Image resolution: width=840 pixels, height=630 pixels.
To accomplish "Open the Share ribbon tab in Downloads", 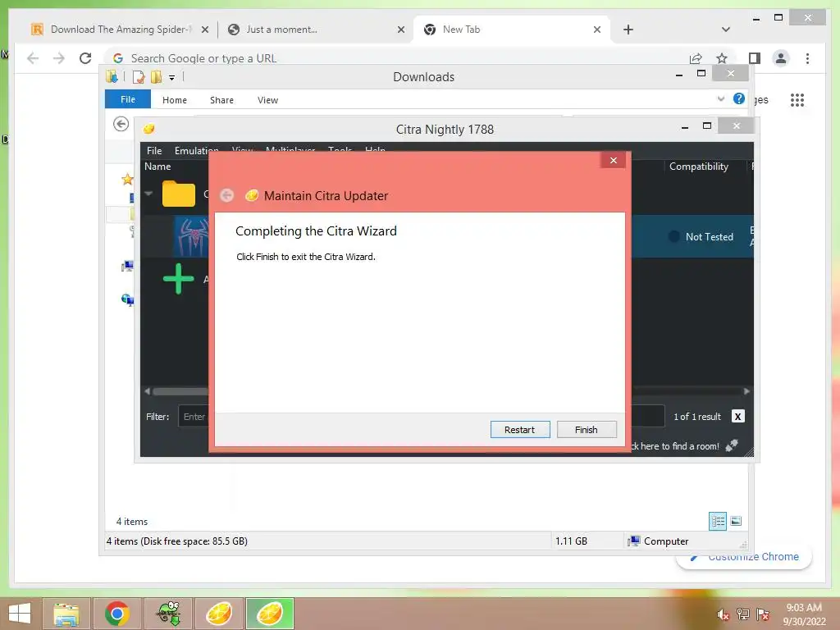I will point(221,100).
